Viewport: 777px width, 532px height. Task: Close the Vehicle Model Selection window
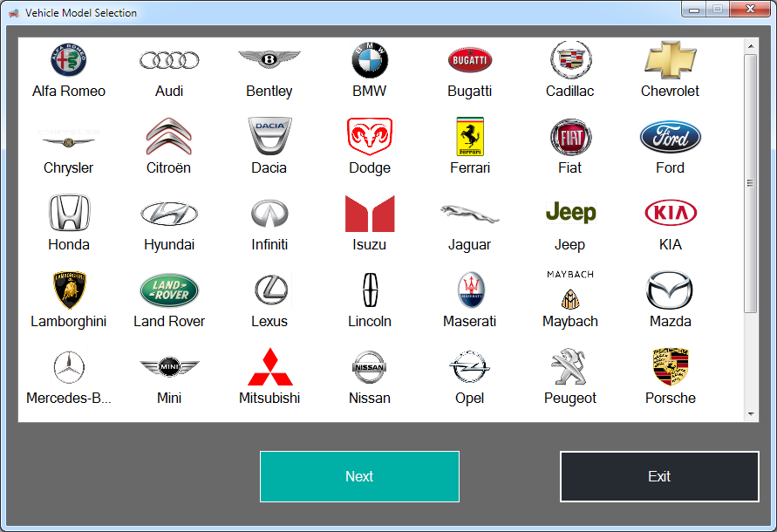[x=750, y=10]
